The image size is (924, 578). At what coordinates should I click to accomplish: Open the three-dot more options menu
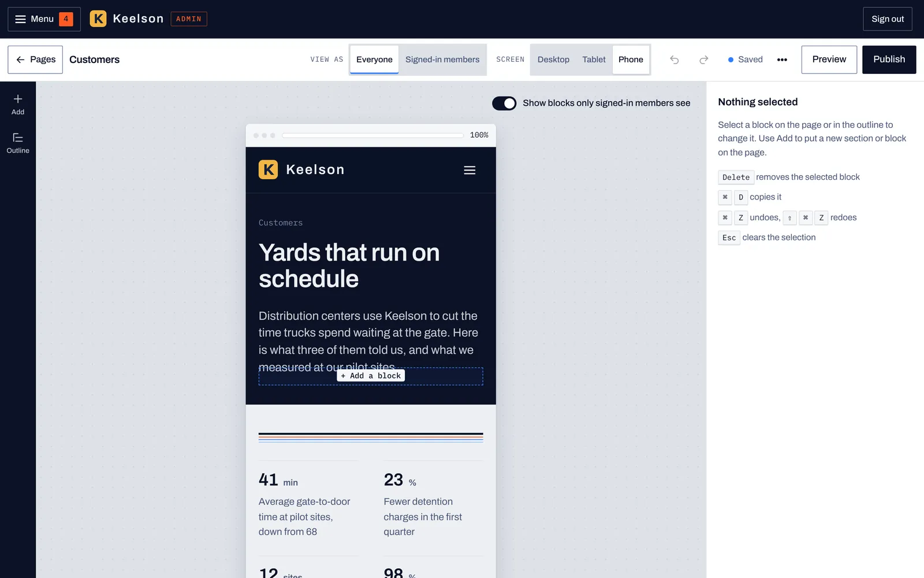pyautogui.click(x=782, y=60)
